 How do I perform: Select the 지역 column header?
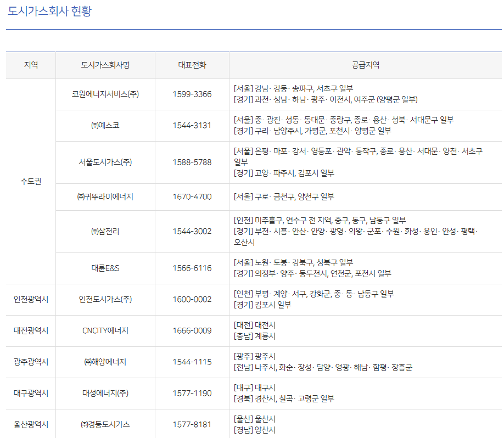coord(31,65)
